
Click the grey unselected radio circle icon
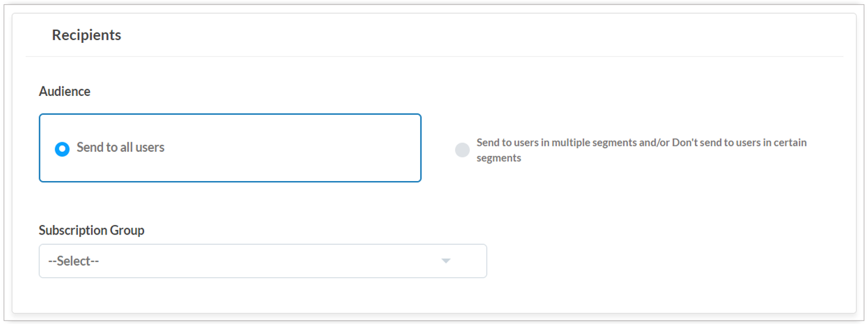tap(462, 150)
